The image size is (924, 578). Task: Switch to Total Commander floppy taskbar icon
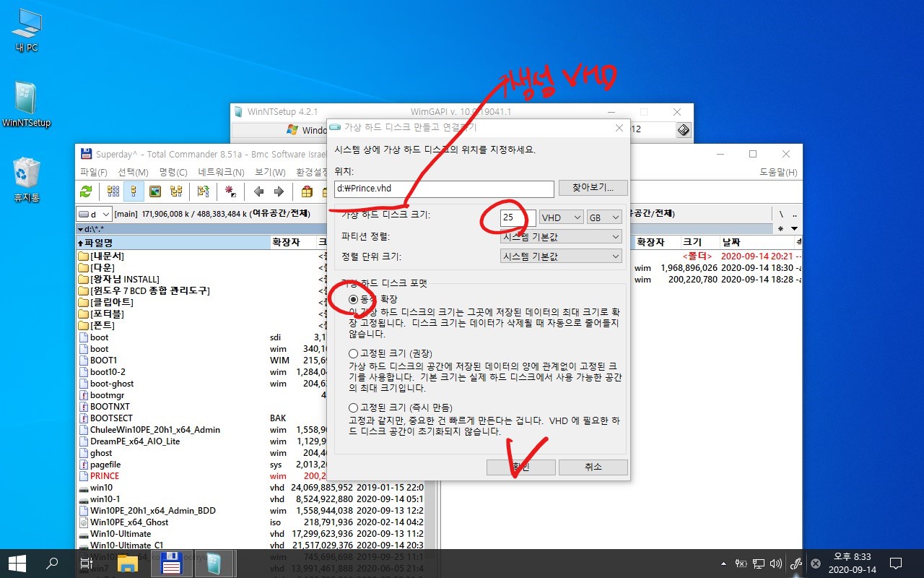172,564
